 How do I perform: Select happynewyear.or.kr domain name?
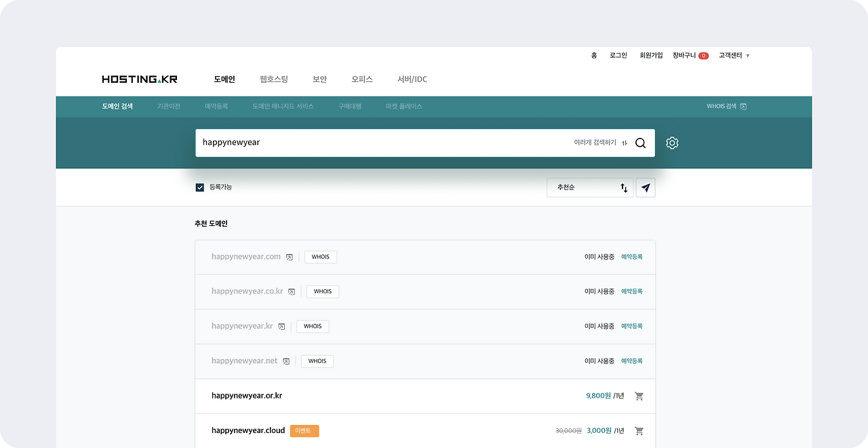pyautogui.click(x=247, y=396)
